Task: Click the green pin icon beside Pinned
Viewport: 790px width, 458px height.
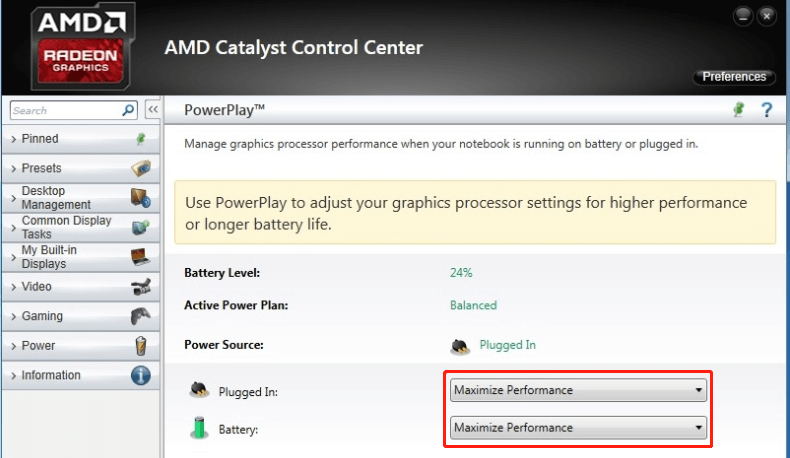Action: (141, 139)
